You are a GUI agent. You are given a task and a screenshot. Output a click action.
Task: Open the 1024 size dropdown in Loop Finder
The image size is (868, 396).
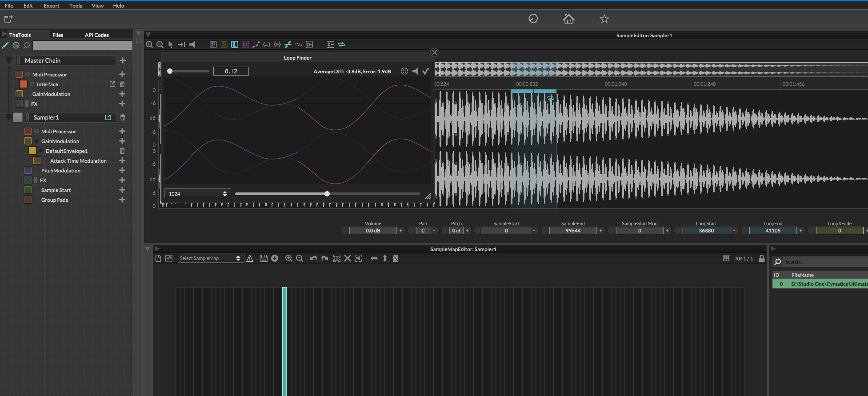pos(197,194)
